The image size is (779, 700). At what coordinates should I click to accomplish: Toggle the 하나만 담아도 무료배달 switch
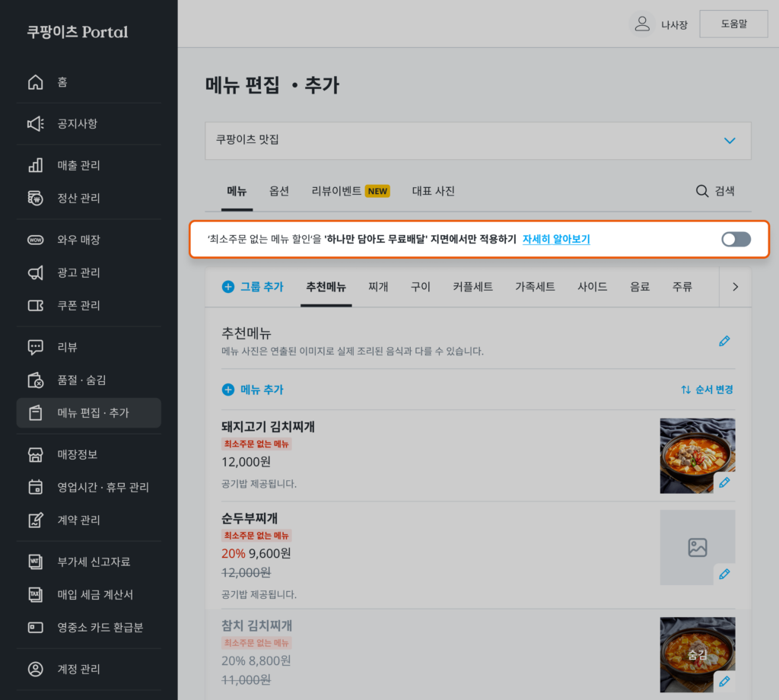tap(736, 240)
